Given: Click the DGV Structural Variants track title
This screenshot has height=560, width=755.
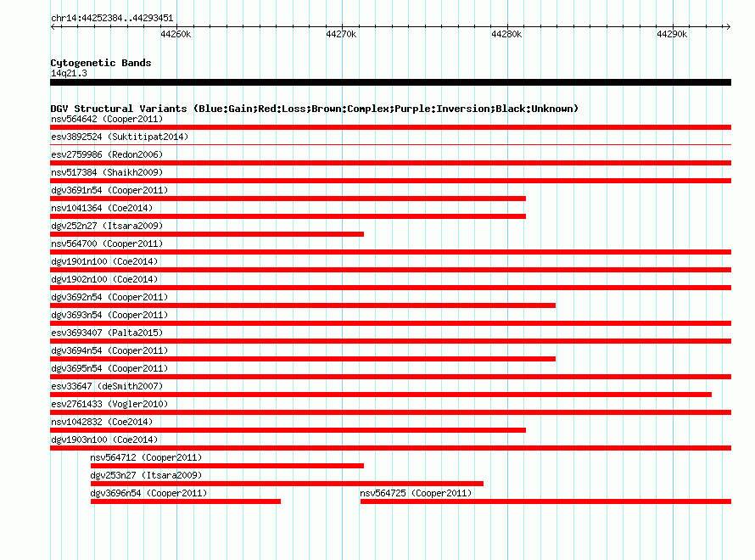Looking at the screenshot, I should pos(315,109).
